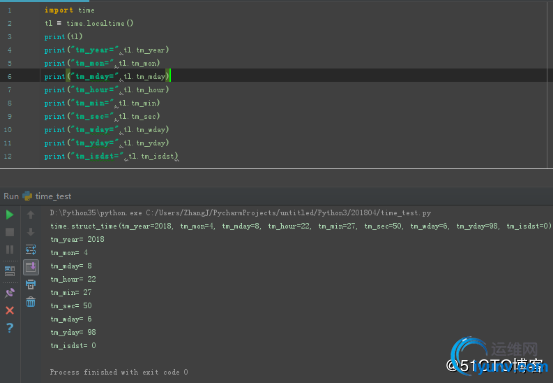Click output line 'tm_mday= 8'
554x383 pixels.
click(71, 266)
